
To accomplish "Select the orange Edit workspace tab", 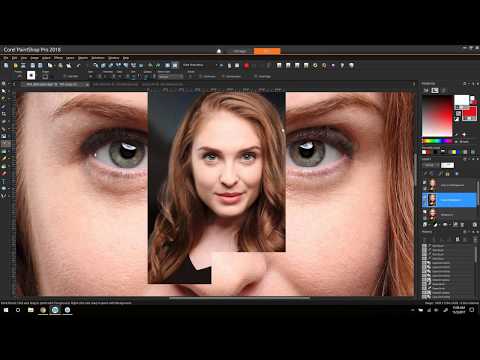I will 267,51.
